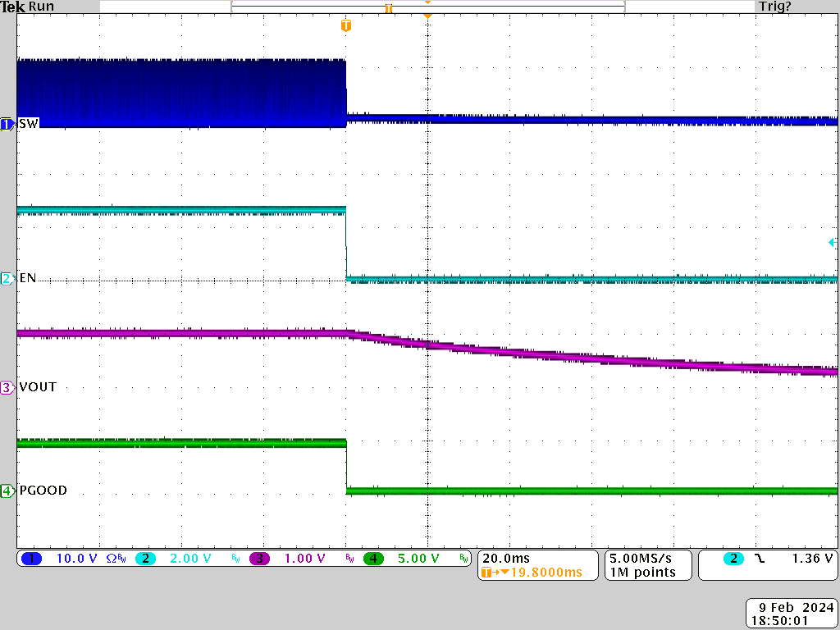Click the Ω impedance icon beside Channel 1
The width and height of the screenshot is (840, 630).
coord(111,558)
